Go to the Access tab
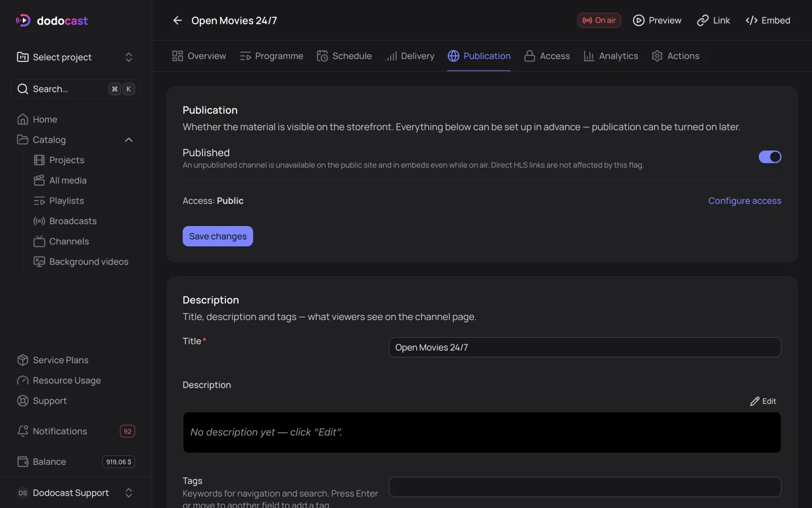This screenshot has height=508, width=812. [x=547, y=56]
